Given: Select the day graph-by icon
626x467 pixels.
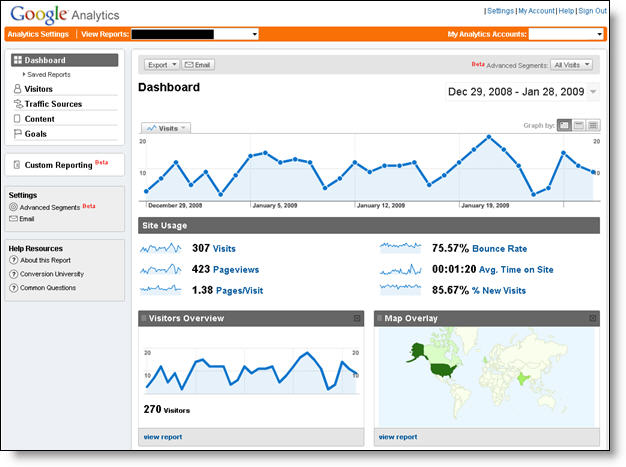Looking at the screenshot, I should pos(564,125).
